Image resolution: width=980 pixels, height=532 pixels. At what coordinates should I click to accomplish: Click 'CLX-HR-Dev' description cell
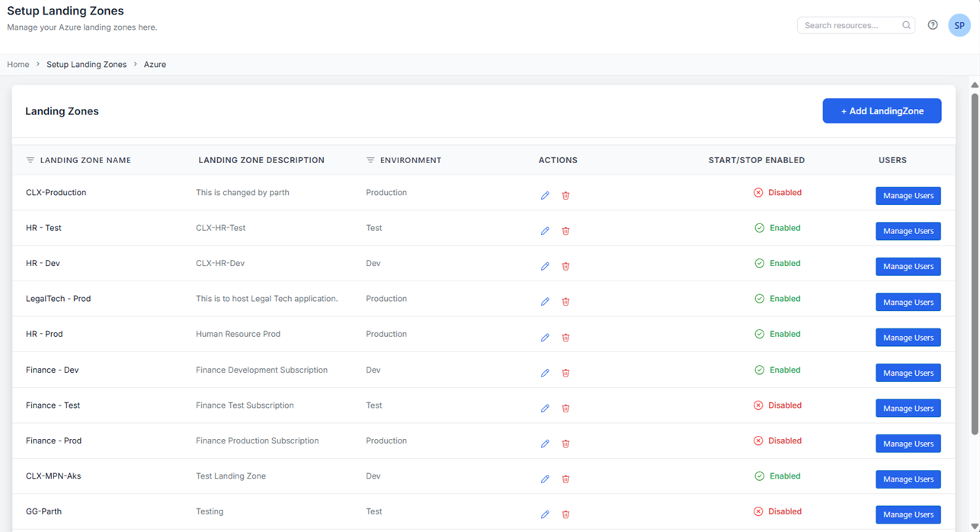point(220,264)
